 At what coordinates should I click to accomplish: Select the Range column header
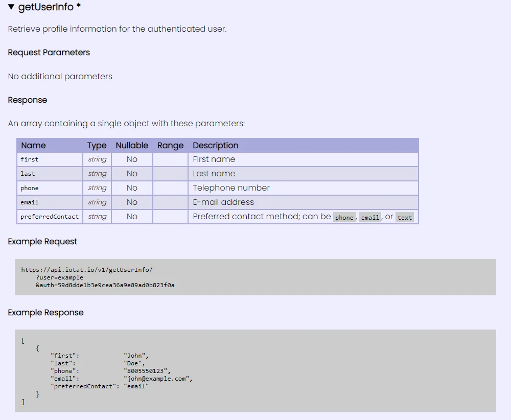[170, 146]
